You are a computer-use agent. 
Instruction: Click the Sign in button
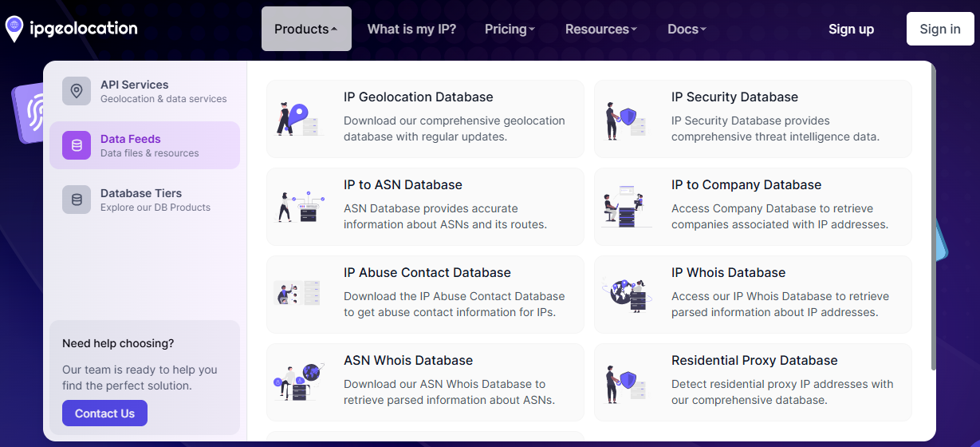click(939, 29)
